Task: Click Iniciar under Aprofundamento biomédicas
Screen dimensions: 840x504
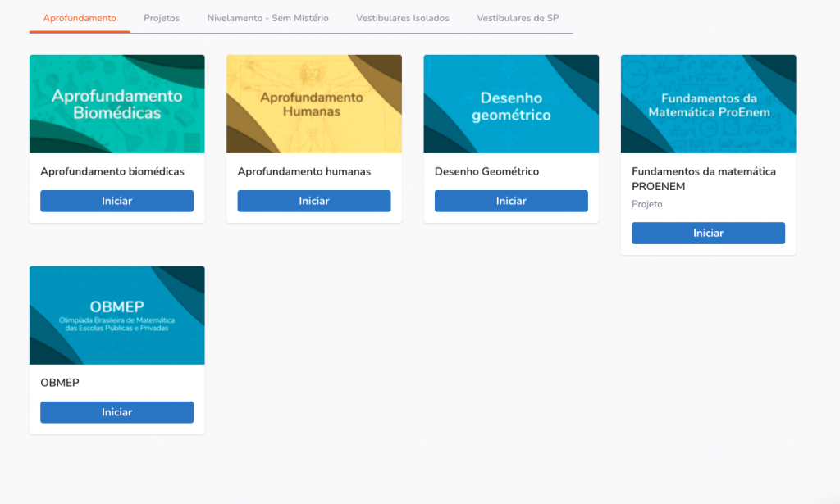Action: (116, 201)
